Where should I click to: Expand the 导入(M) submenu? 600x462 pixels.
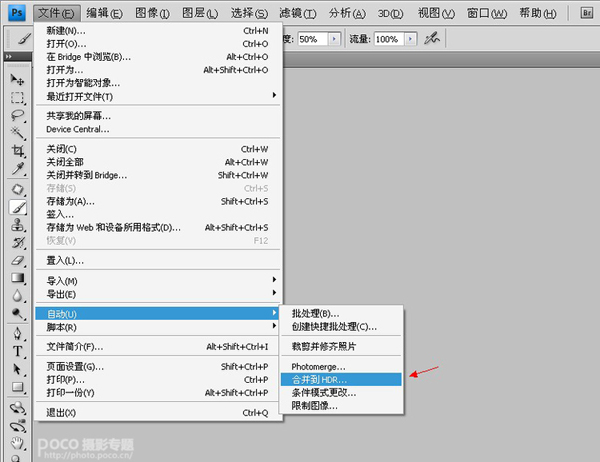coord(158,281)
